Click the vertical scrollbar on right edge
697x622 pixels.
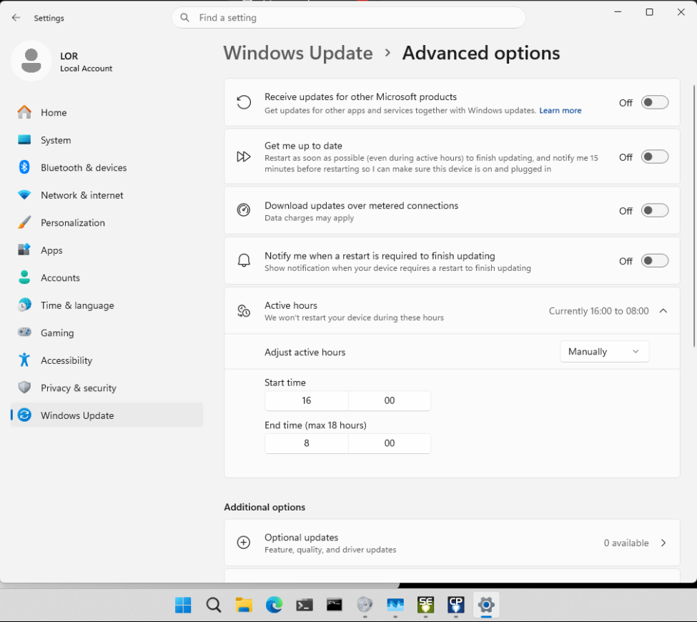(x=694, y=216)
